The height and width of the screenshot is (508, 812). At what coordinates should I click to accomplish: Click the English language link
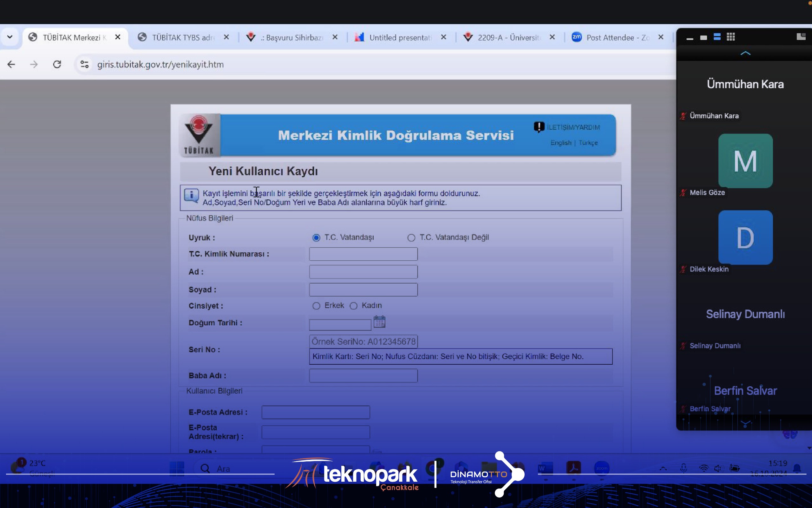[560, 143]
